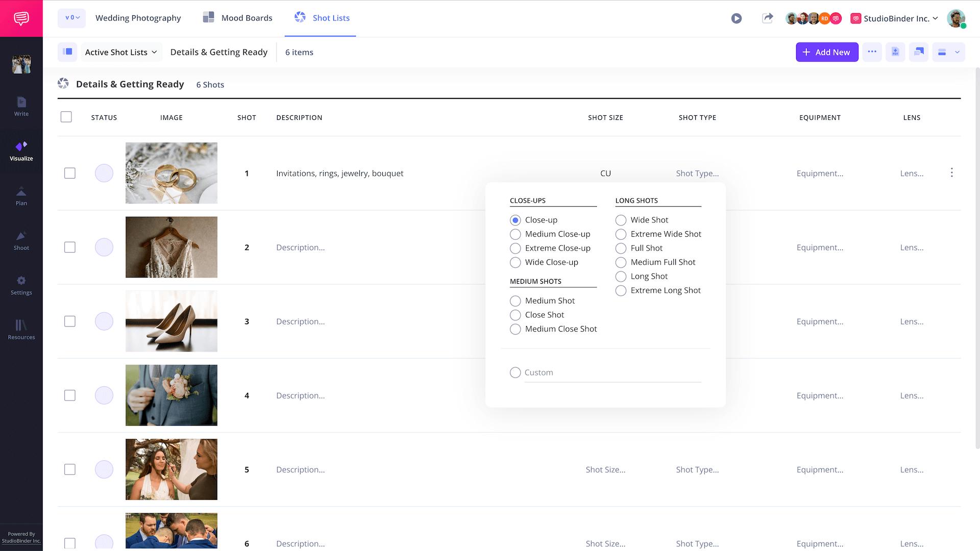Open the Plan section in sidebar

tap(21, 196)
